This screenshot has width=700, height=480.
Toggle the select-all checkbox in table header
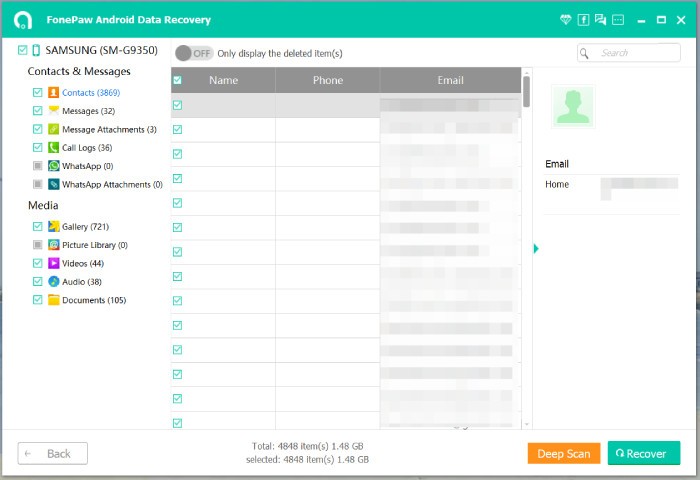click(177, 81)
